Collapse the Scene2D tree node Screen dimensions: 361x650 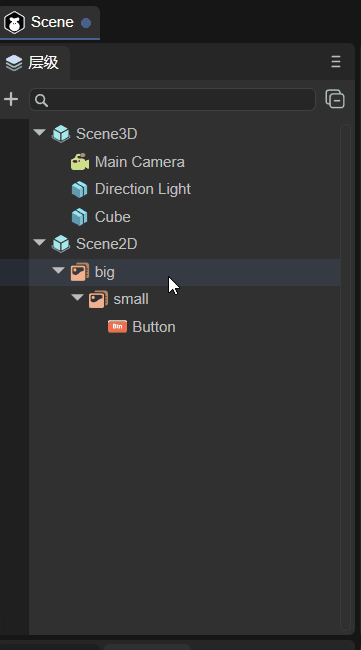tap(39, 243)
